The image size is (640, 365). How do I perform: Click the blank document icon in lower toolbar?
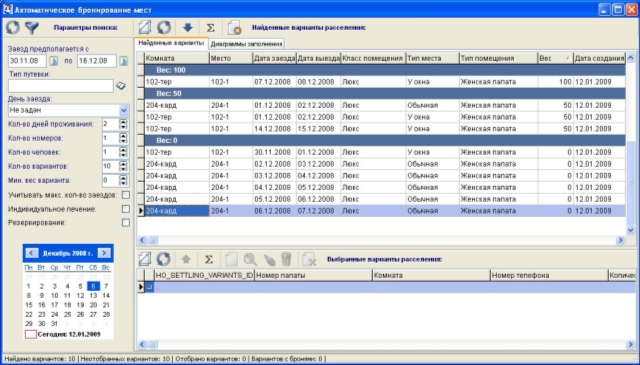(231, 259)
